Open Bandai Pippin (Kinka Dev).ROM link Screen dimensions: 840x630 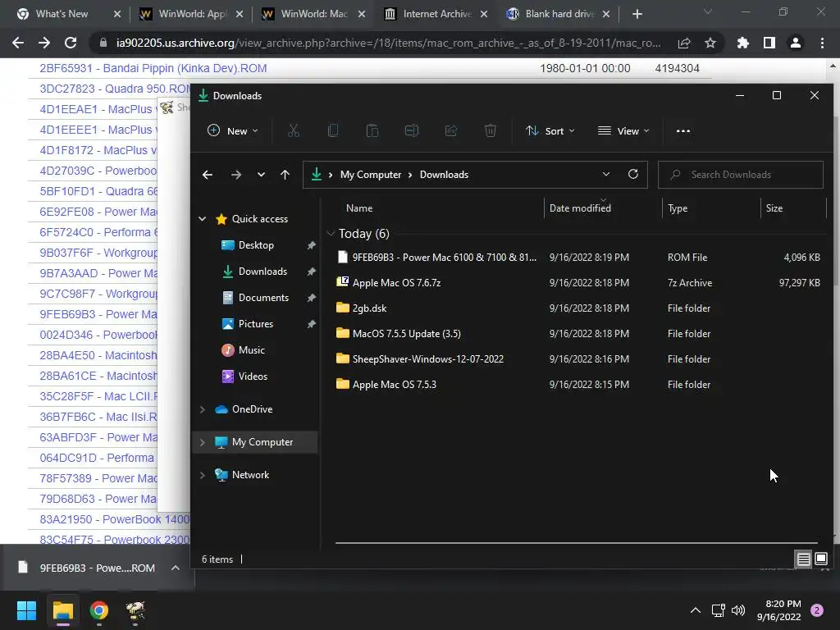click(153, 69)
